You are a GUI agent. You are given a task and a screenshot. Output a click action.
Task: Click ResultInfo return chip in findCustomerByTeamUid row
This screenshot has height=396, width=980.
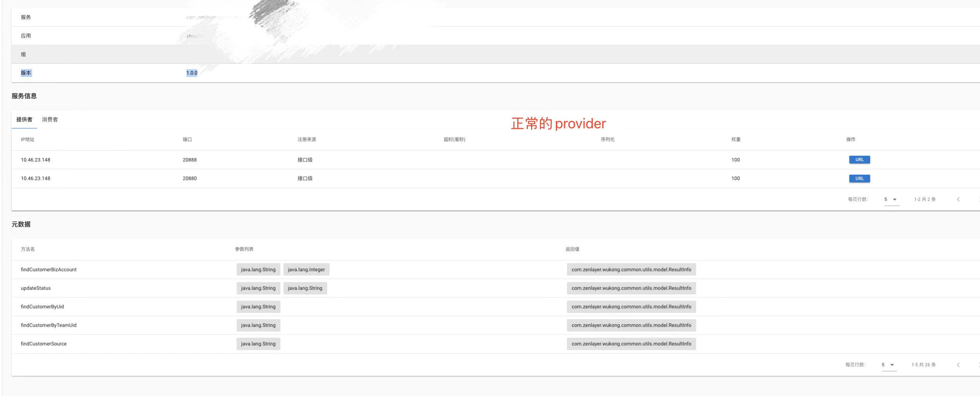click(x=631, y=325)
